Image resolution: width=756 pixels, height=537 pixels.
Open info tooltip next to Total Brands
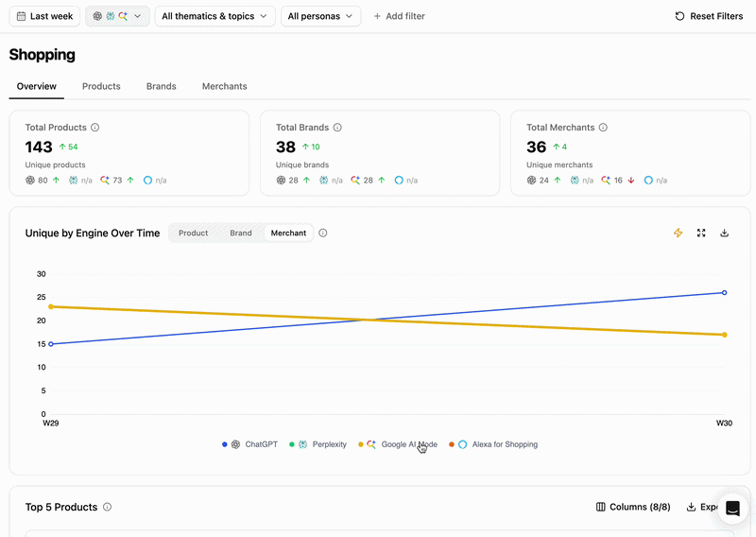click(x=337, y=128)
